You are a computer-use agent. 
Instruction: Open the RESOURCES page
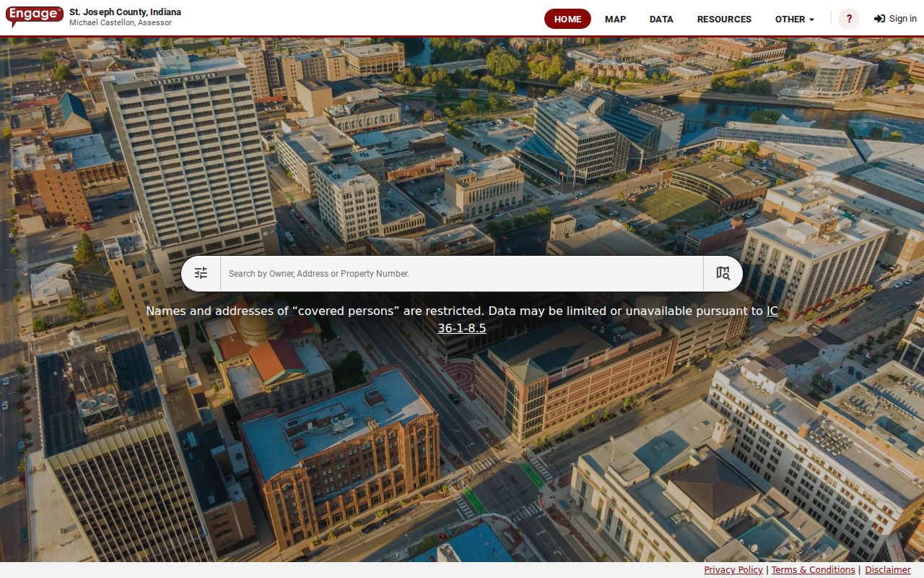[x=724, y=19]
